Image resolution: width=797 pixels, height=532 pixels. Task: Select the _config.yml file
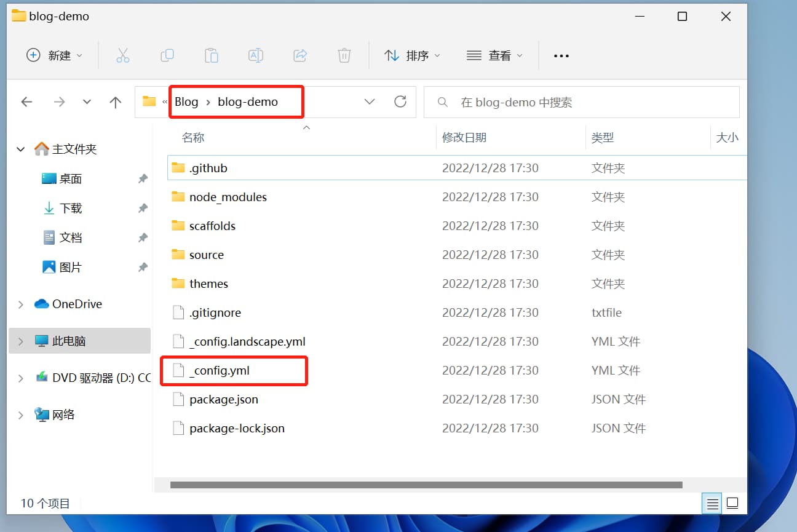tap(220, 370)
